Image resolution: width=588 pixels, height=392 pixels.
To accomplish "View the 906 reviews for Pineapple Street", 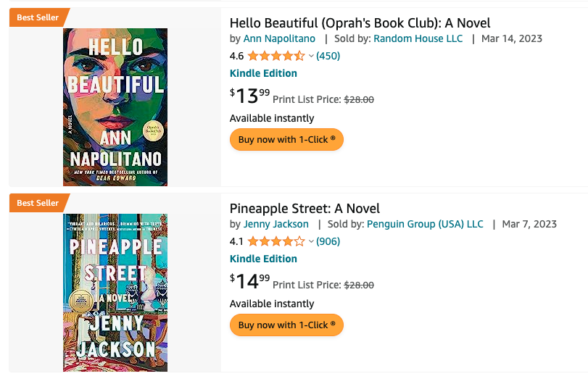I will (x=328, y=241).
